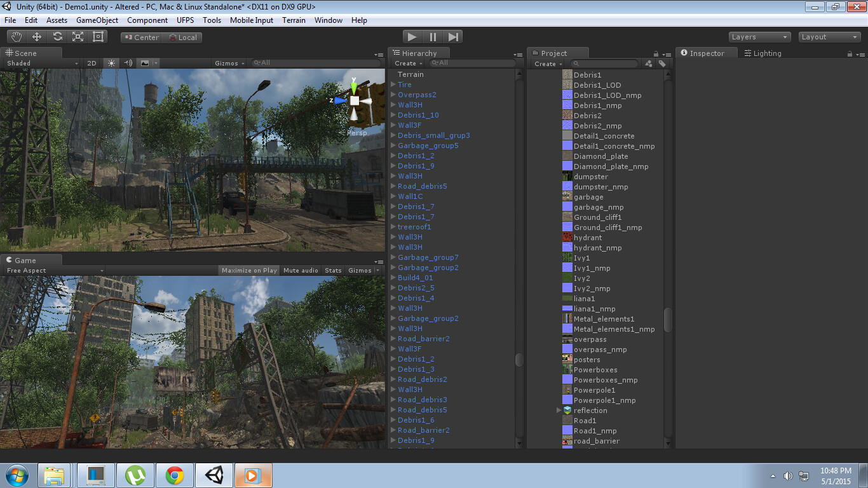The image size is (868, 488).
Task: Click the Stats button in the Game view
Action: pos(333,269)
